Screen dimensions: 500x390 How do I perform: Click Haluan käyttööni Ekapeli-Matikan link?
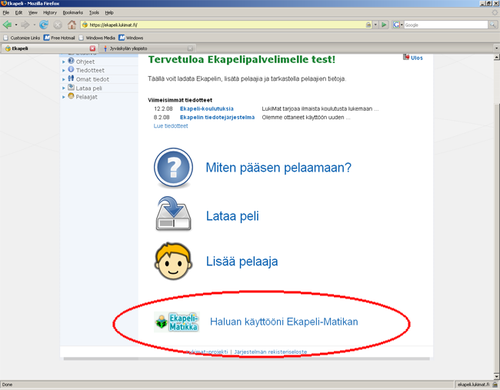pyautogui.click(x=284, y=322)
